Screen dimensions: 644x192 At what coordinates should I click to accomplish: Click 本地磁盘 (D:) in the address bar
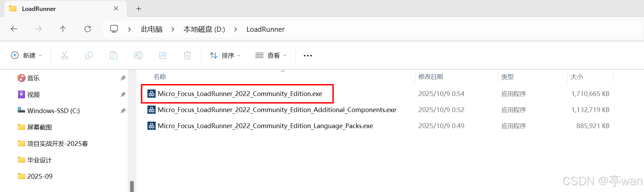click(204, 29)
